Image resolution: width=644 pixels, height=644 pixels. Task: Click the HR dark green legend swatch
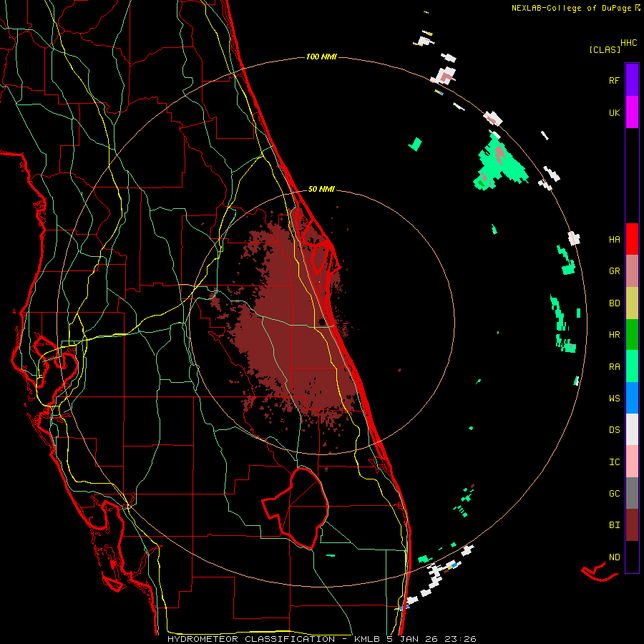[632, 334]
